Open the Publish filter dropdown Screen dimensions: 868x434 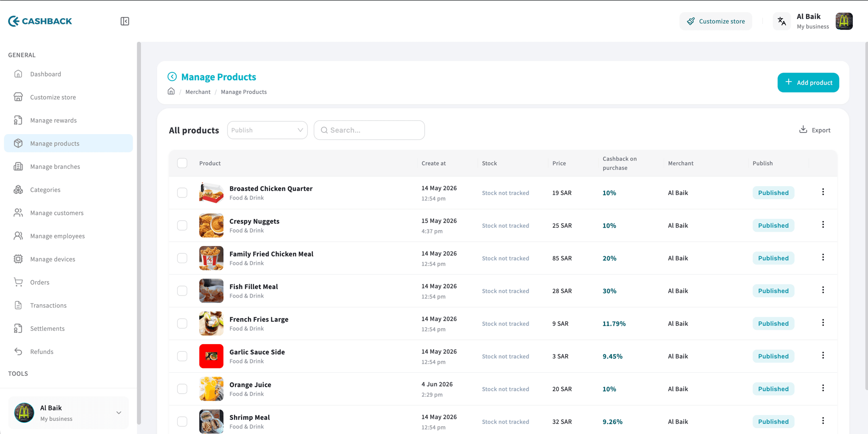coord(267,130)
